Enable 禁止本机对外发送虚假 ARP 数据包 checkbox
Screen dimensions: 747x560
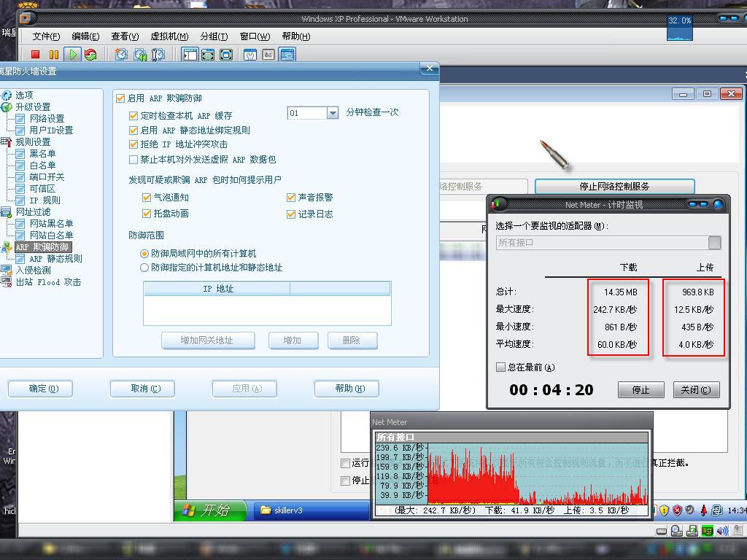coord(133,159)
